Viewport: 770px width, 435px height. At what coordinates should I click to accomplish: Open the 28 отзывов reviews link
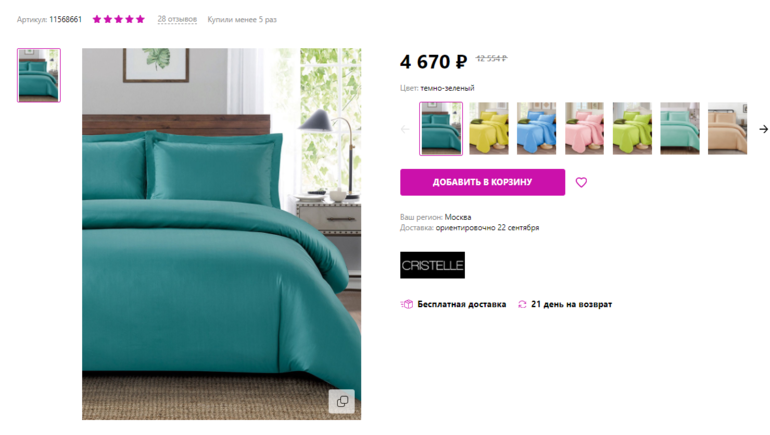177,19
